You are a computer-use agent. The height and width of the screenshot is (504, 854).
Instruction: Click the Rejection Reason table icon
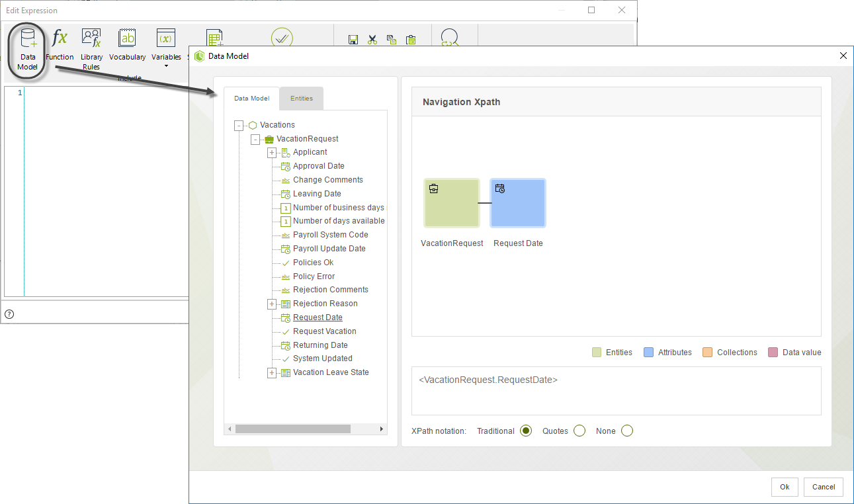(286, 304)
